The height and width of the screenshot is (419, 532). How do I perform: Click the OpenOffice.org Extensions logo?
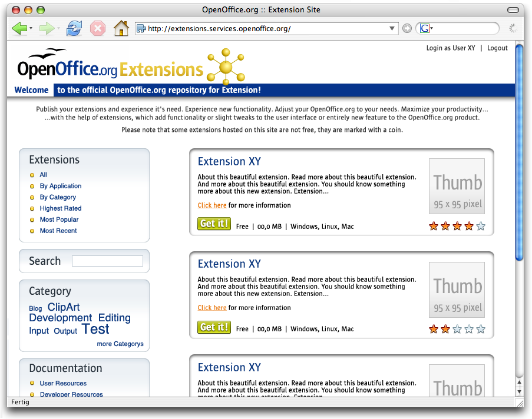pyautogui.click(x=131, y=66)
